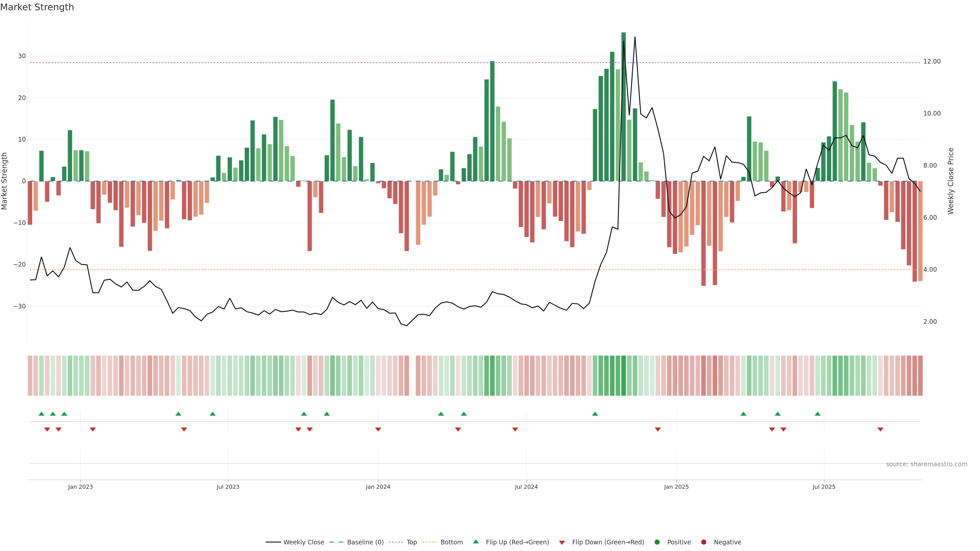Click the dark red Negative circle legend icon

[703, 542]
